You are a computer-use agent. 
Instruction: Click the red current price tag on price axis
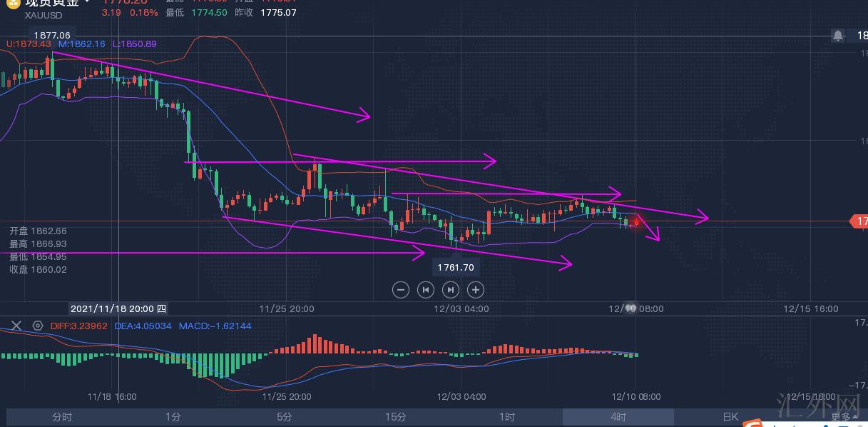pyautogui.click(x=858, y=221)
